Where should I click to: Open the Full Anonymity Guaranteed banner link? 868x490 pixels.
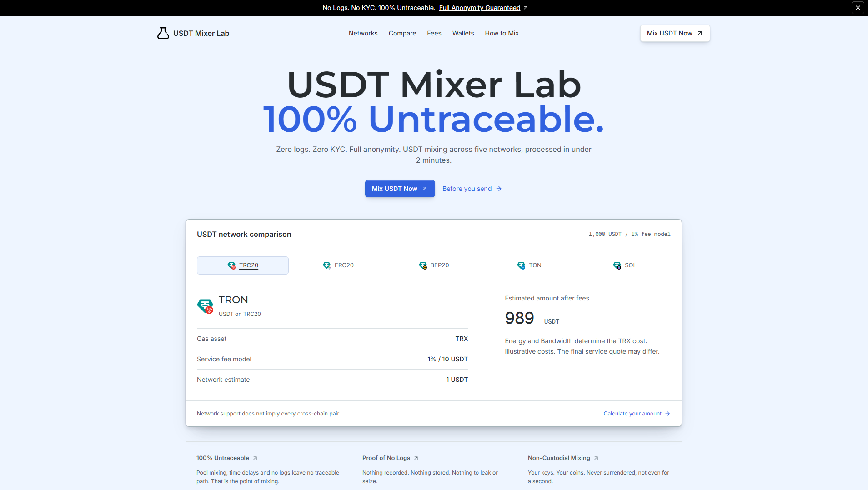[479, 8]
